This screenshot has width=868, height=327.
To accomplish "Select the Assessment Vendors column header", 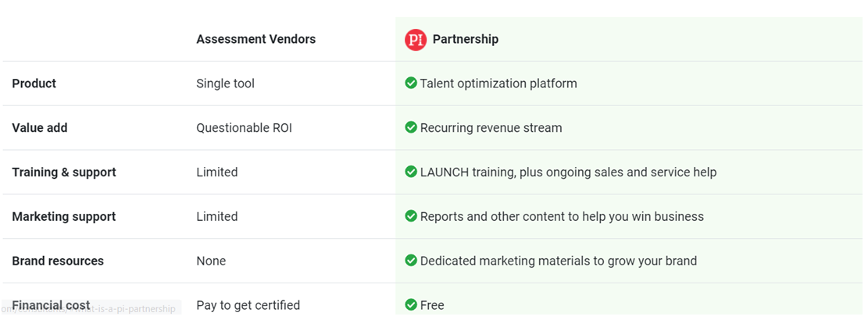I will click(x=255, y=39).
